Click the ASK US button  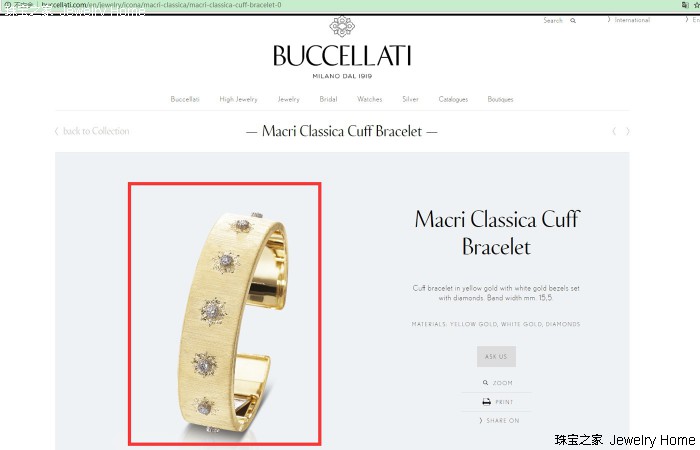[x=496, y=356]
